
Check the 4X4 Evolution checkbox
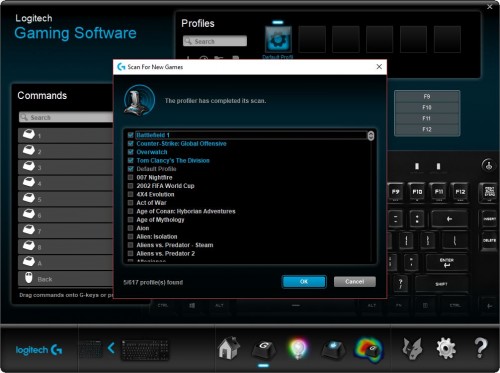pyautogui.click(x=131, y=194)
